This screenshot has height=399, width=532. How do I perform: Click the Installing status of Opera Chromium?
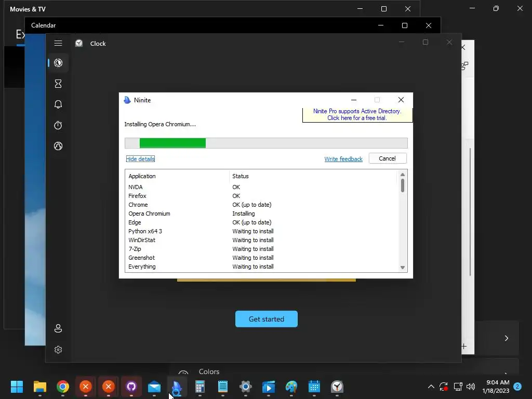244,214
